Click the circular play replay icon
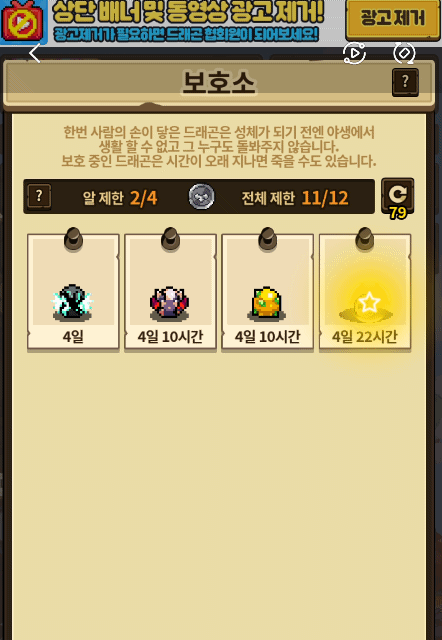442x640 pixels. [354, 53]
